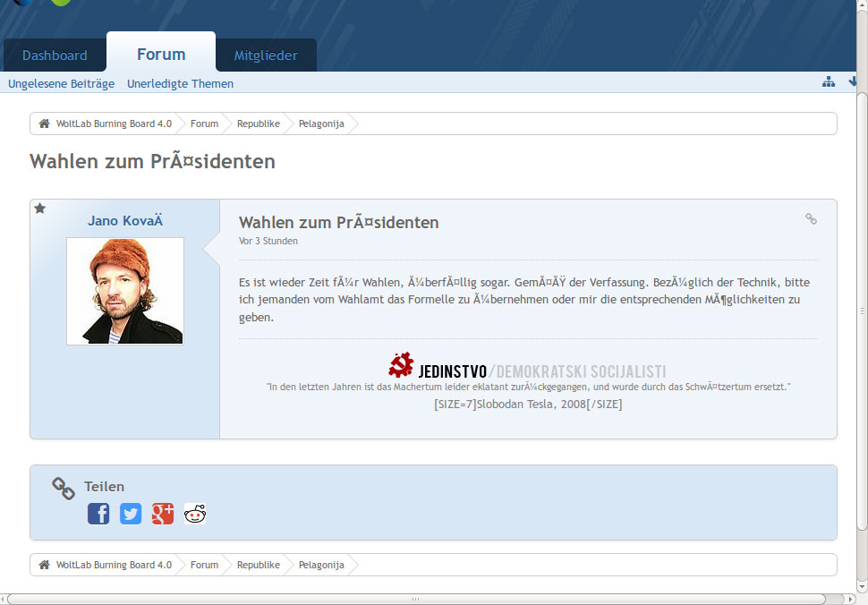This screenshot has height=605, width=868.
Task: Open the author's username profile link
Action: (125, 221)
